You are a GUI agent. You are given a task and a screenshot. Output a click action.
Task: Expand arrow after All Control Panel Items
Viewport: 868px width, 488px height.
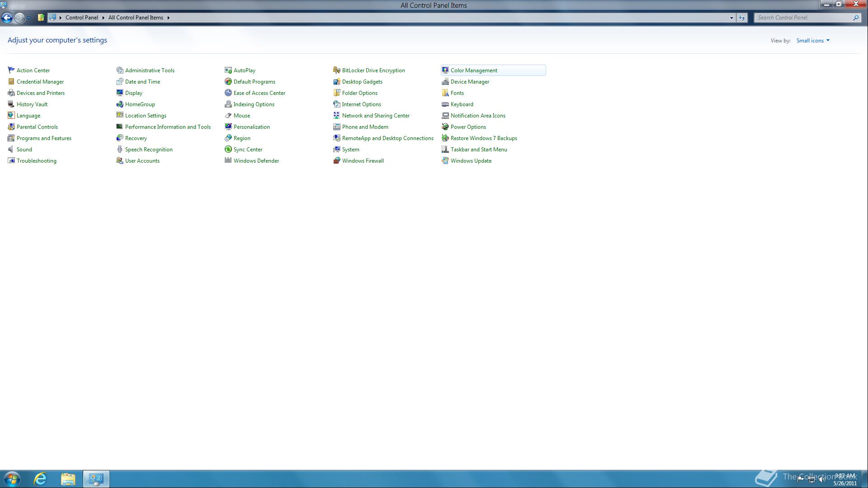[x=168, y=18]
